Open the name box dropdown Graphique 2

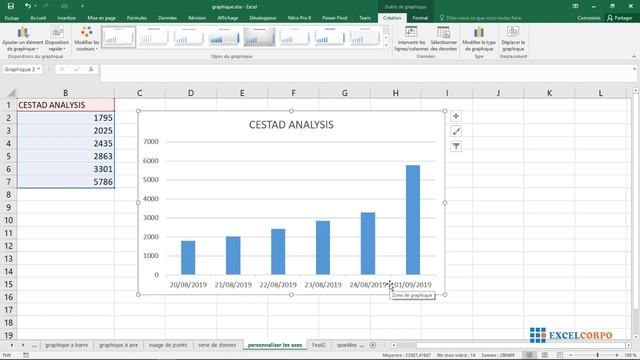[39, 69]
